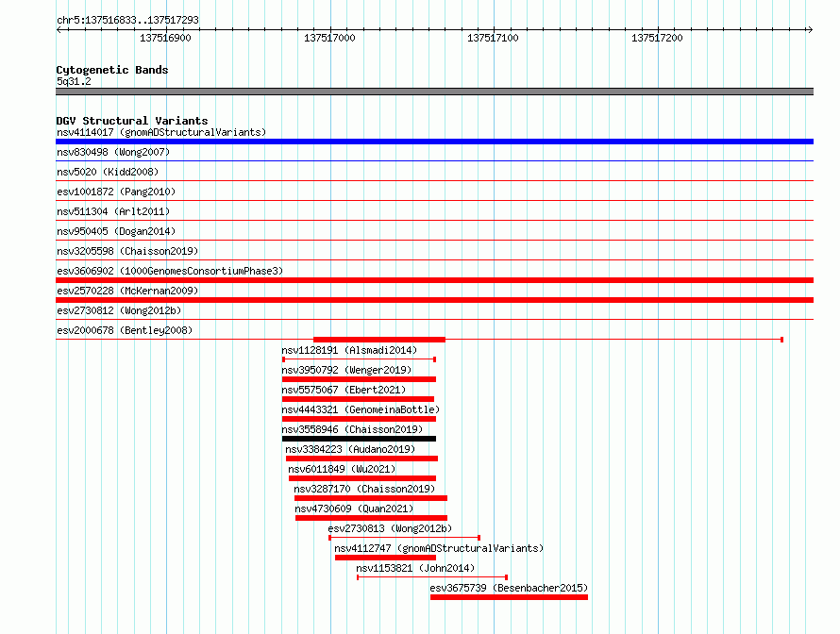Click the red bar of nsv4112747
Viewport: 840px width, 634px height.
pyautogui.click(x=385, y=558)
